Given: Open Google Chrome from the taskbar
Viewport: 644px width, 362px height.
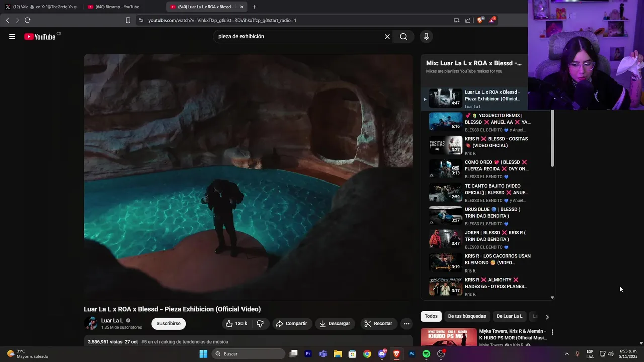Looking at the screenshot, I should [x=367, y=354].
